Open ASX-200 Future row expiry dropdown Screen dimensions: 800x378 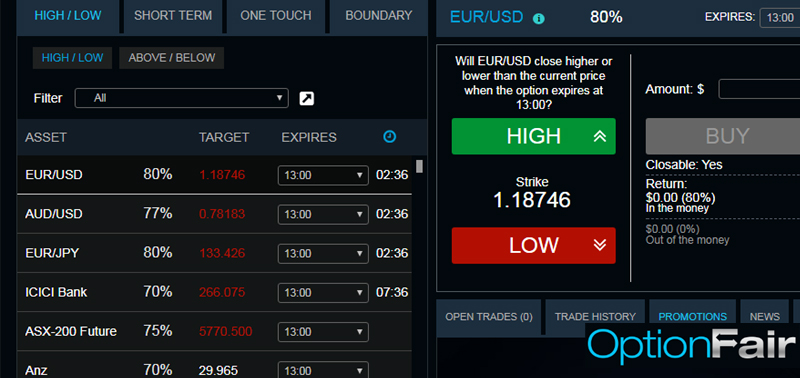coord(323,332)
